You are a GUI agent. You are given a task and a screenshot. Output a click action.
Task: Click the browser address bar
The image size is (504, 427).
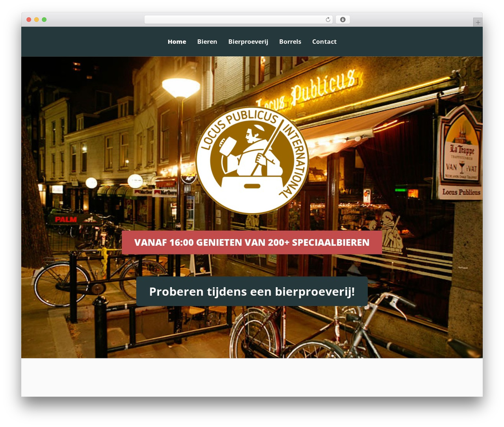pos(238,20)
